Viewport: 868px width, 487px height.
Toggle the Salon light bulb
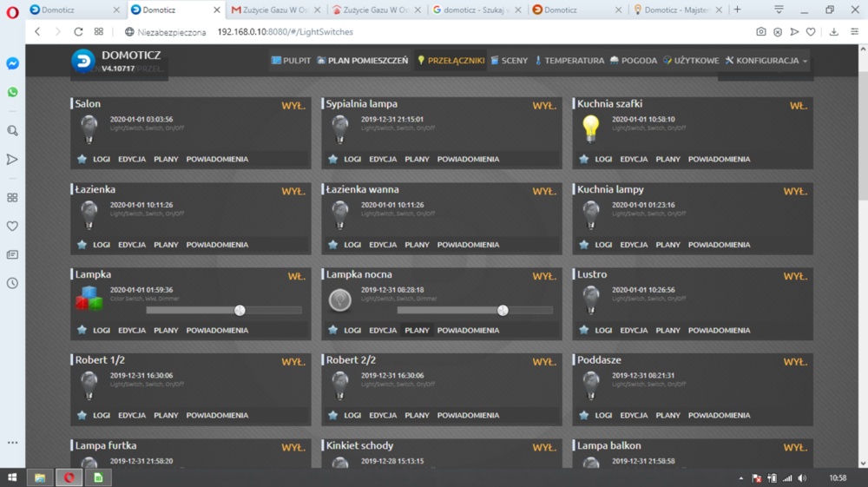(x=89, y=128)
